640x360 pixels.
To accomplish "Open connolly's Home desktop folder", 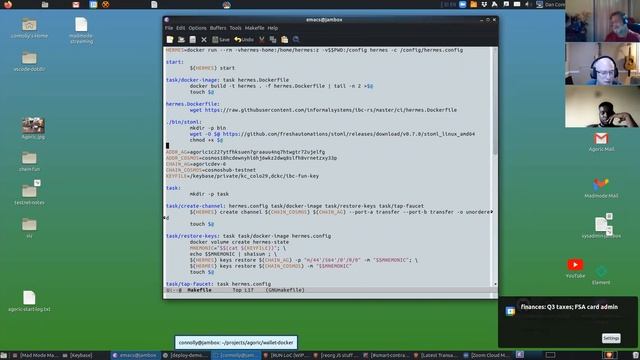I will [x=29, y=28].
